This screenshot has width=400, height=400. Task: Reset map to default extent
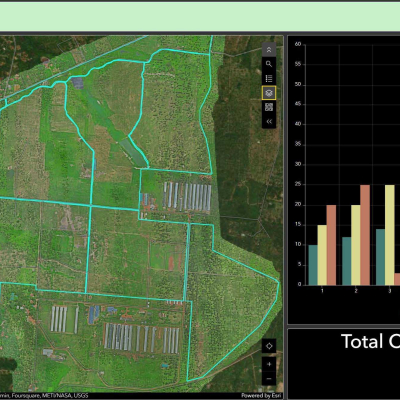pos(269,346)
